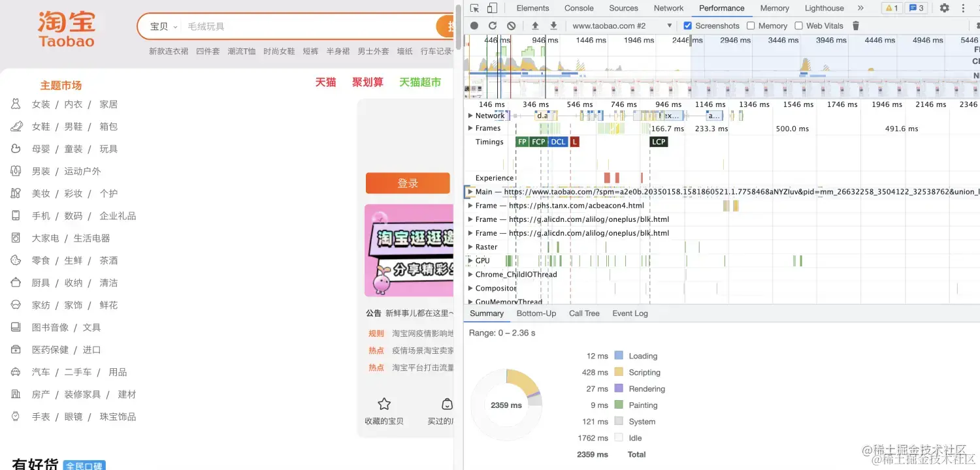Expand the GPU track

pyautogui.click(x=470, y=260)
